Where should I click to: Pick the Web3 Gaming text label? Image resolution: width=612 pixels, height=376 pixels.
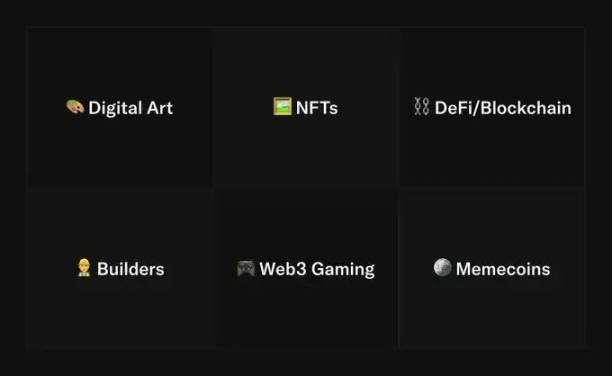(317, 269)
